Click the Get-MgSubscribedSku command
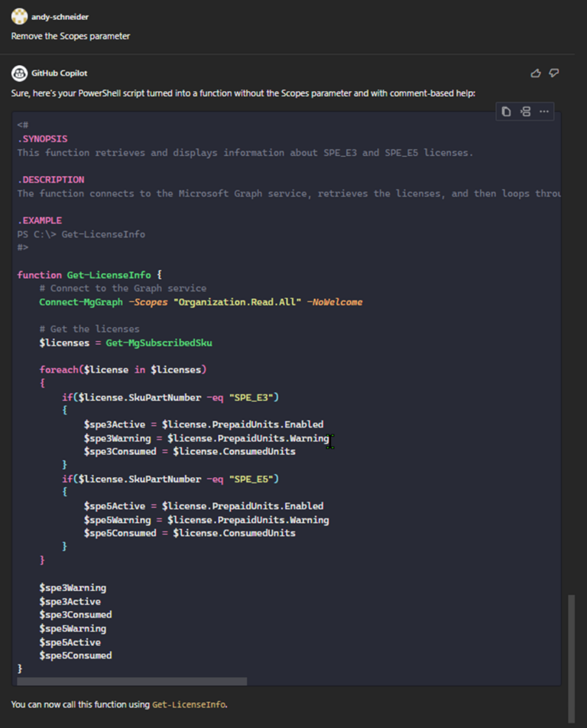The height and width of the screenshot is (728, 587). pyautogui.click(x=159, y=343)
